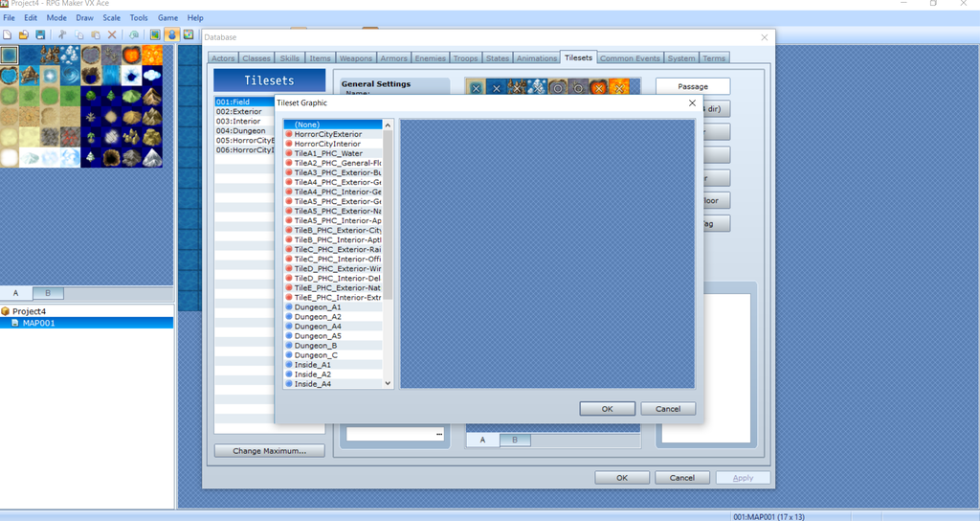The image size is (980, 521).
Task: Open the Tools menu
Action: tap(139, 18)
